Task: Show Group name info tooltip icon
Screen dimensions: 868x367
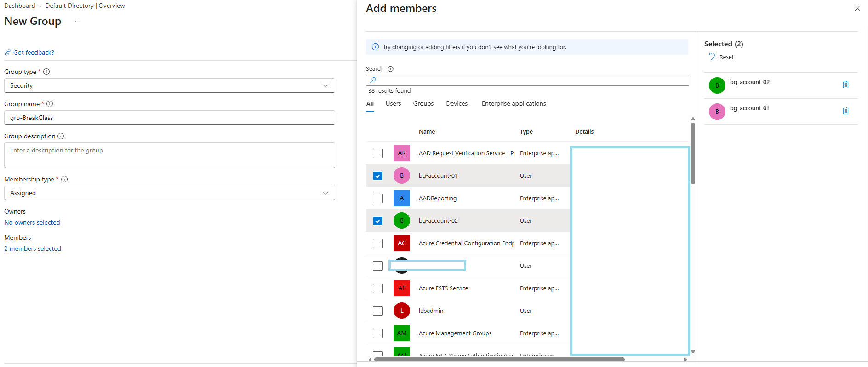Action: [50, 104]
